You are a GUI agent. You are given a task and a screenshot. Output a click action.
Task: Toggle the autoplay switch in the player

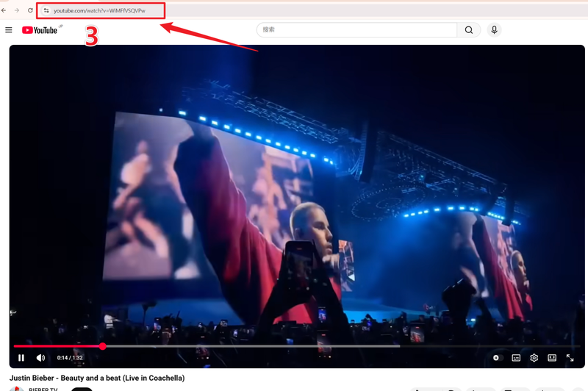(x=498, y=358)
